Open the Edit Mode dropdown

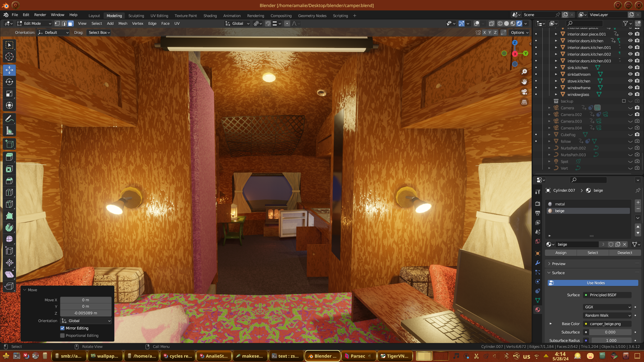[34, 23]
